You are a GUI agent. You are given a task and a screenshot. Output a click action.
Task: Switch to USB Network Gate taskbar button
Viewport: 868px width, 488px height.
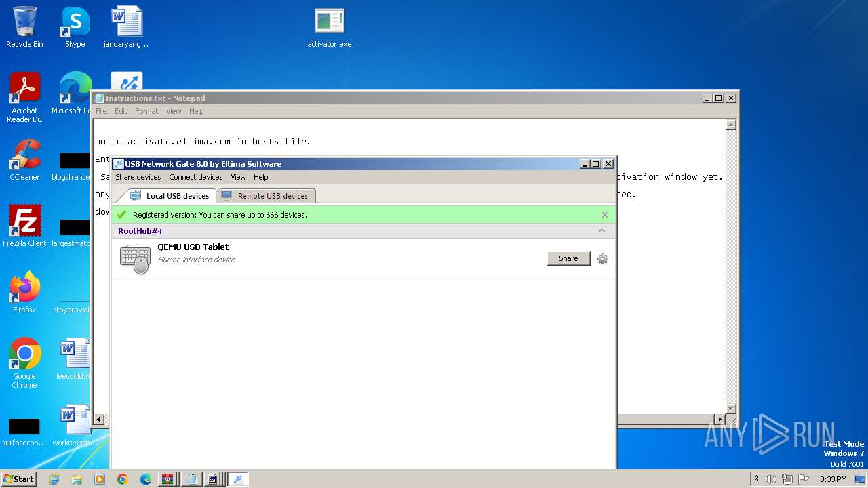point(238,479)
